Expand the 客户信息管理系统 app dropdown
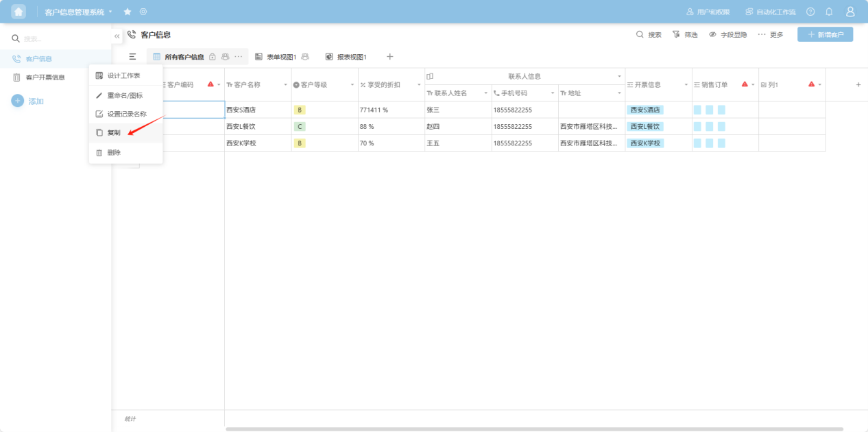Viewport: 868px width, 432px height. coord(110,12)
